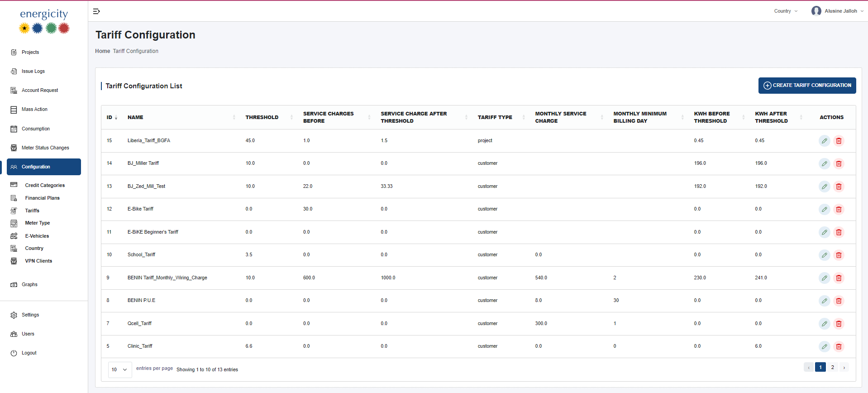Edit the E-Bike Tariff row
Image resolution: width=868 pixels, height=393 pixels.
point(825,209)
